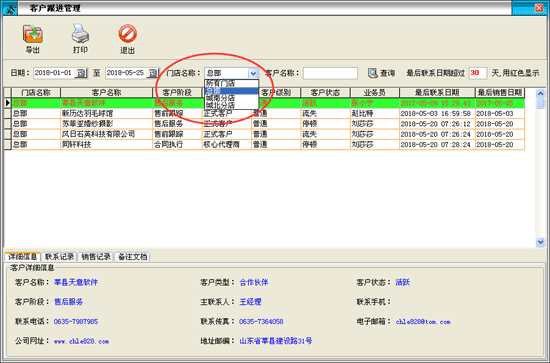Click the fax number 0635-7364058
The height and width of the screenshot is (363, 550).
coord(261,321)
